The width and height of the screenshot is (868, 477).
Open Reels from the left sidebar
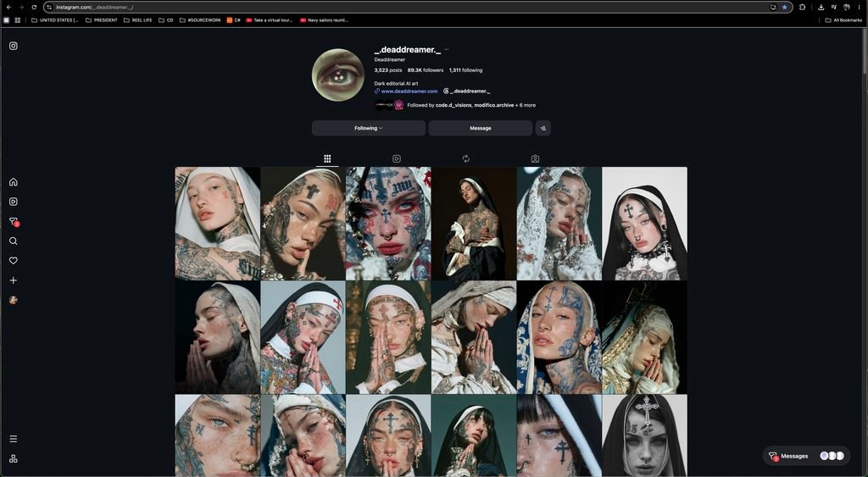(14, 202)
